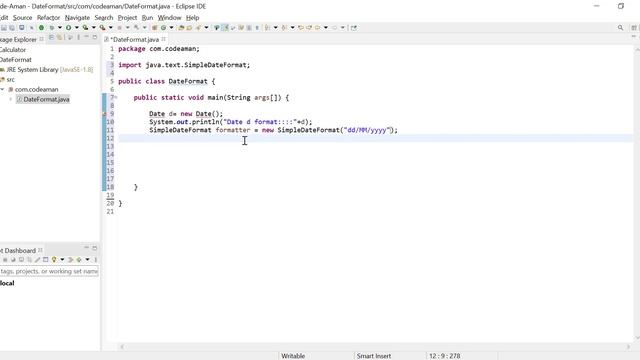Open the terminal icon in toolbar
The image size is (640, 360).
22,28
